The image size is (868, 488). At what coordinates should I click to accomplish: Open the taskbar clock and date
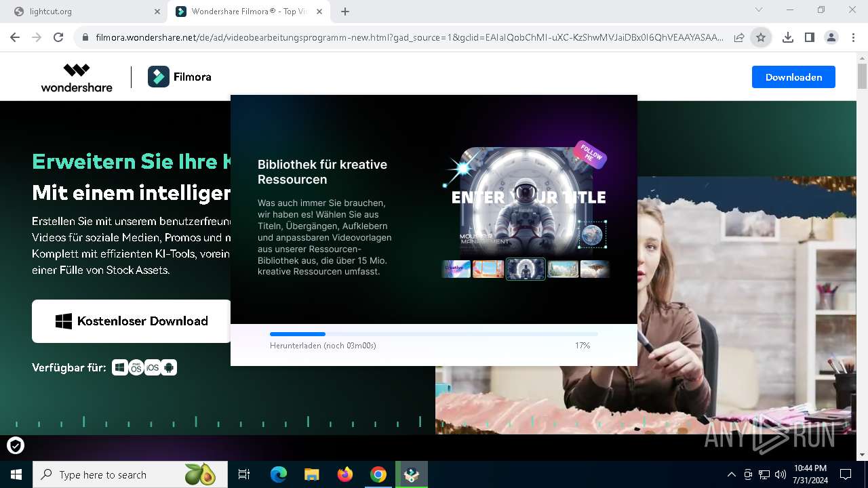click(810, 474)
